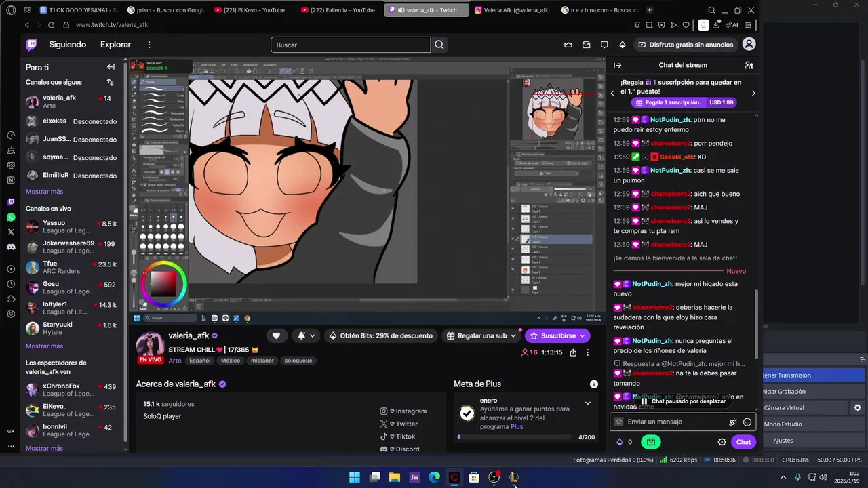
Task: Click the celebration party icon in chat
Action: 732,422
